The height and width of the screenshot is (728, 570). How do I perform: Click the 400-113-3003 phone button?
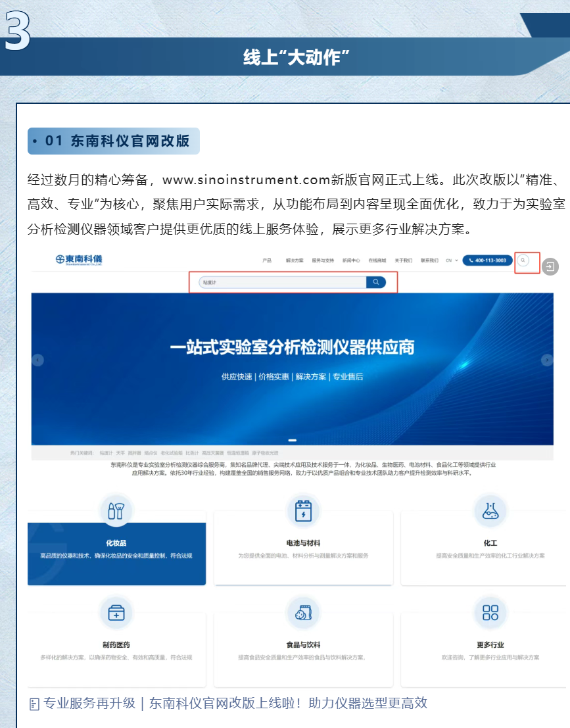click(487, 260)
